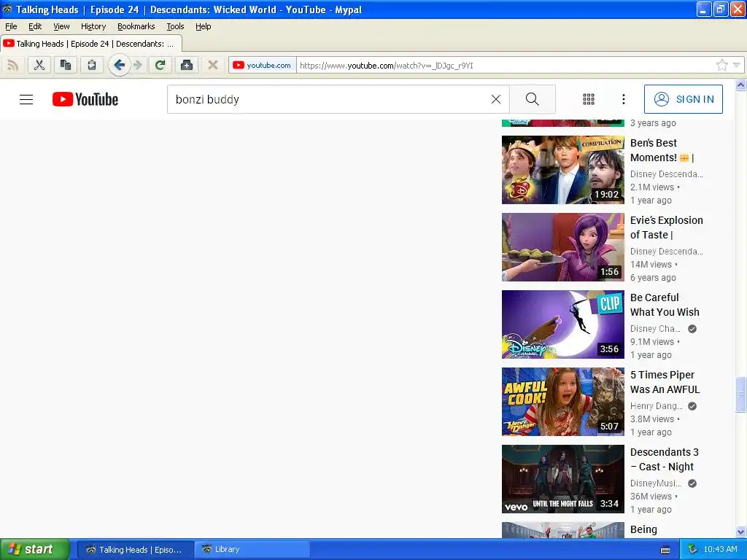
Task: Click the SIGN IN button
Action: pos(683,99)
